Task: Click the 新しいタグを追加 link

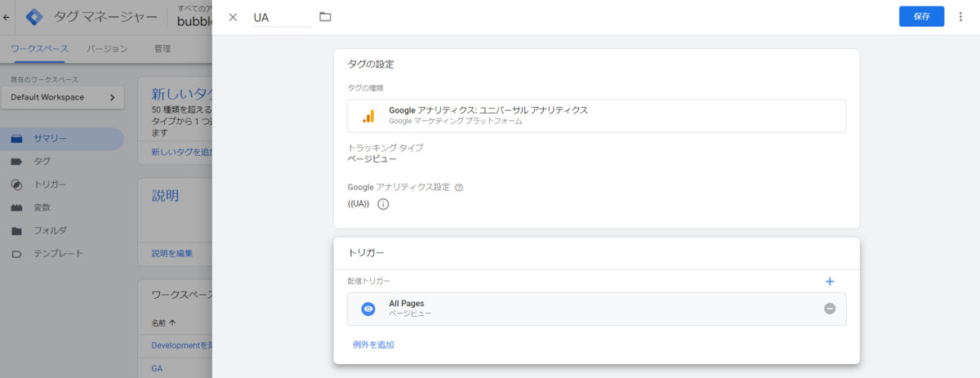Action: click(181, 152)
